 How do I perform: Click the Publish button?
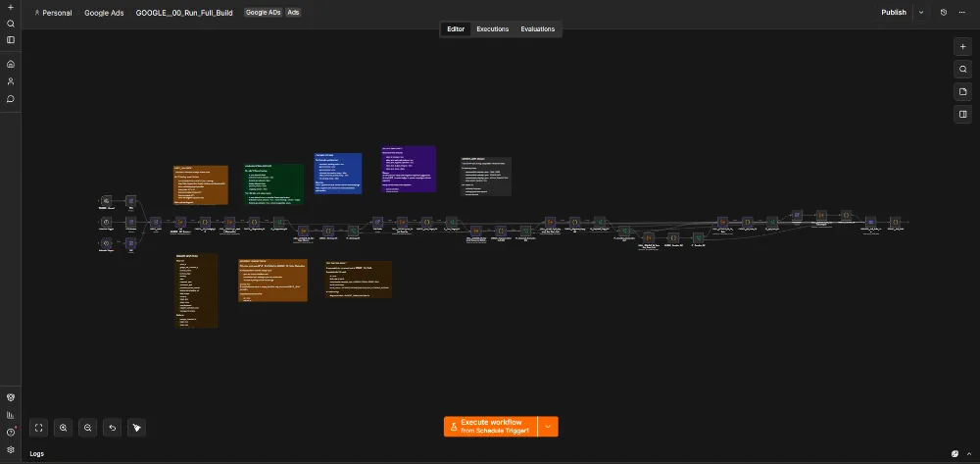pyautogui.click(x=893, y=13)
